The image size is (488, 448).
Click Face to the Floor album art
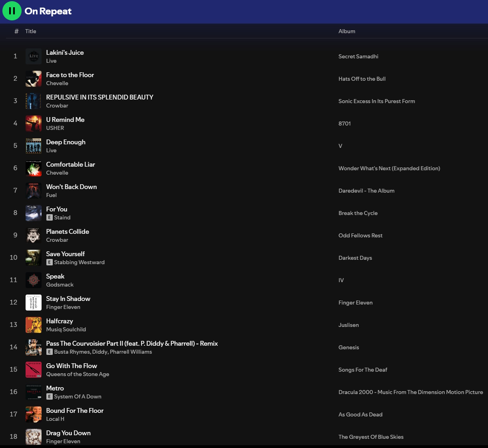tap(34, 79)
